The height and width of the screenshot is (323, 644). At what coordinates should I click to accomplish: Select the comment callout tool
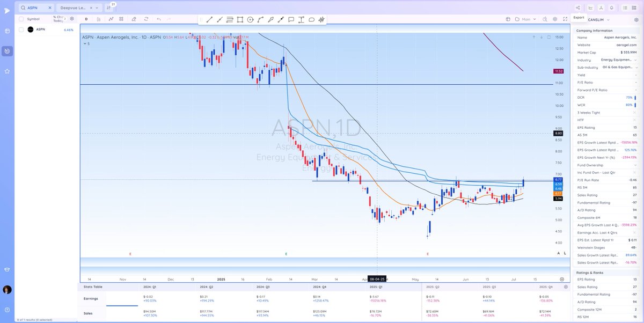(291, 19)
